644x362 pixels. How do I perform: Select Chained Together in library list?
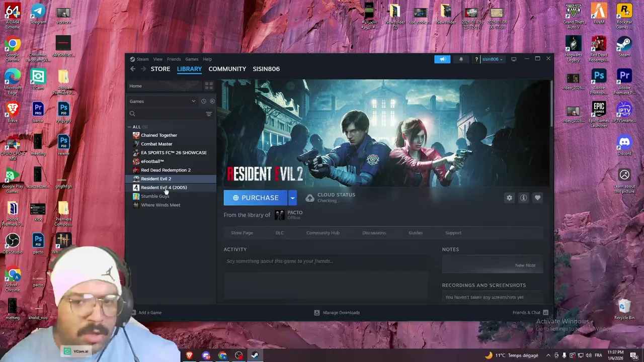pyautogui.click(x=171, y=135)
